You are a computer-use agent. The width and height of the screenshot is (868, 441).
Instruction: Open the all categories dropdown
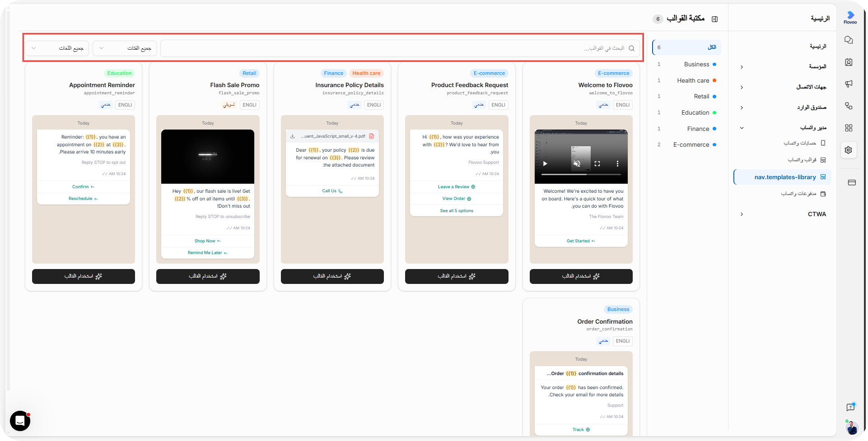pyautogui.click(x=125, y=48)
